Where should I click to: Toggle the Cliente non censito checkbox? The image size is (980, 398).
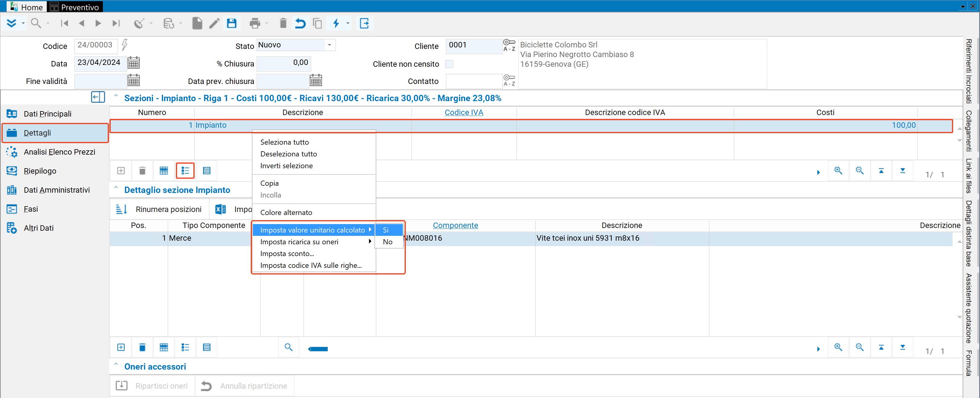[x=449, y=64]
